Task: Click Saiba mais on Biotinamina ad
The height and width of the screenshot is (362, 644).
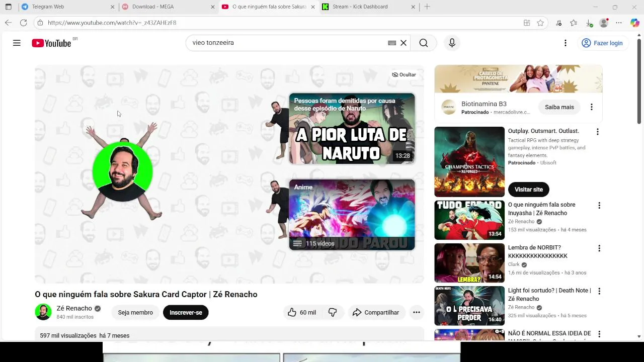Action: click(x=559, y=107)
